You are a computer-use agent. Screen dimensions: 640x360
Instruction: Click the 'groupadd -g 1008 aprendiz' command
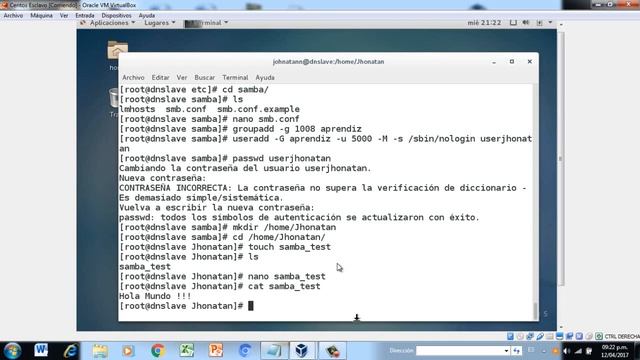coord(297,129)
